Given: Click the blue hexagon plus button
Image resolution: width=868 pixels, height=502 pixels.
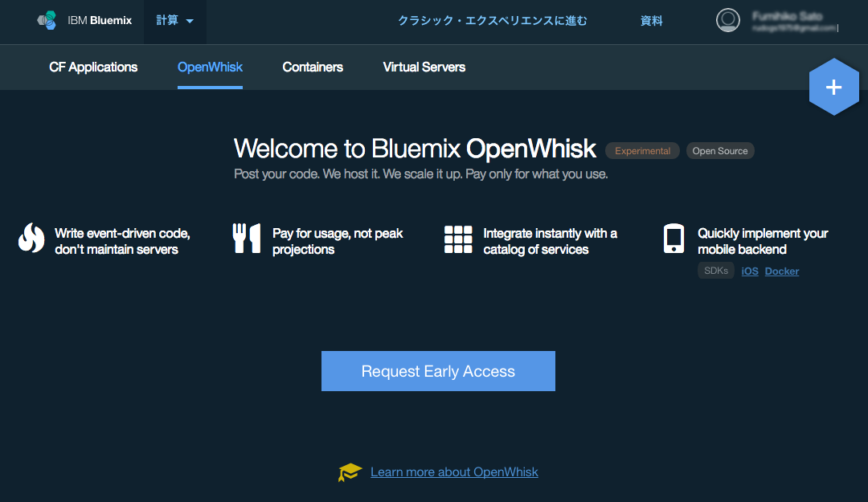Looking at the screenshot, I should tap(833, 87).
